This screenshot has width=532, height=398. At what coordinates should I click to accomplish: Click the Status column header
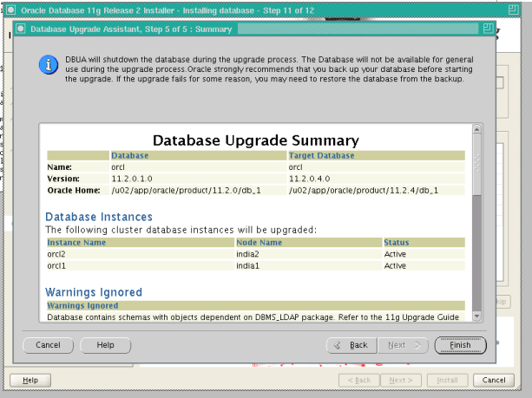[424, 243]
